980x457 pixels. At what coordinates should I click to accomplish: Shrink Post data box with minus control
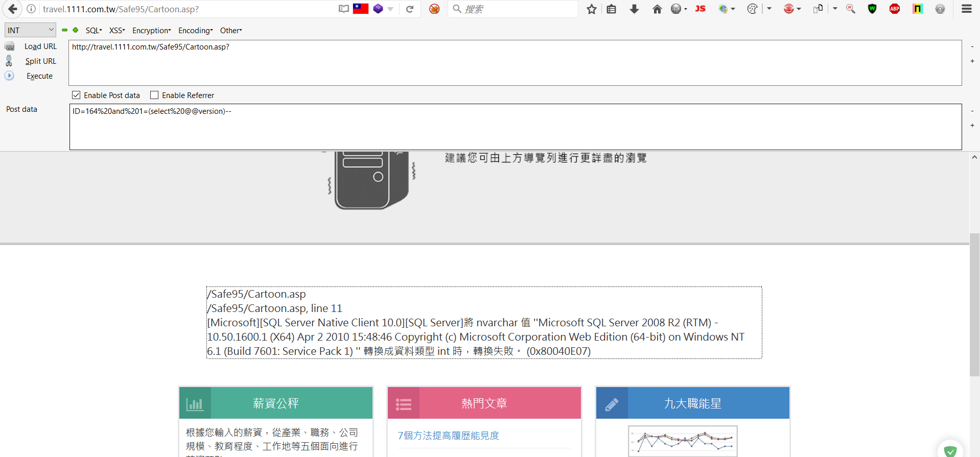(972, 111)
